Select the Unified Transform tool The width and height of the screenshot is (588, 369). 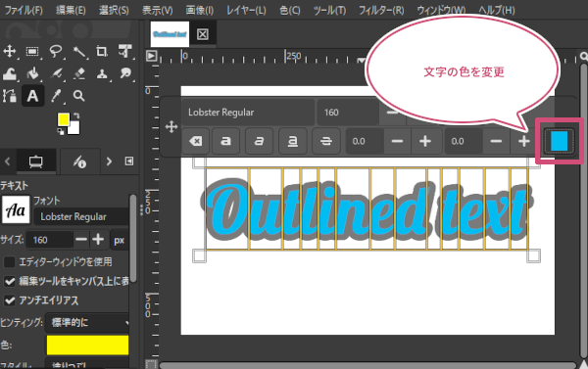pyautogui.click(x=124, y=51)
